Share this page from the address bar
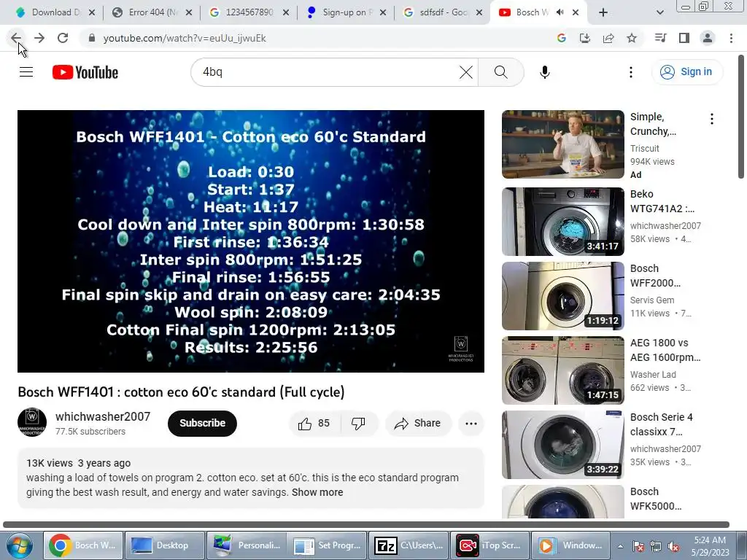 (608, 38)
